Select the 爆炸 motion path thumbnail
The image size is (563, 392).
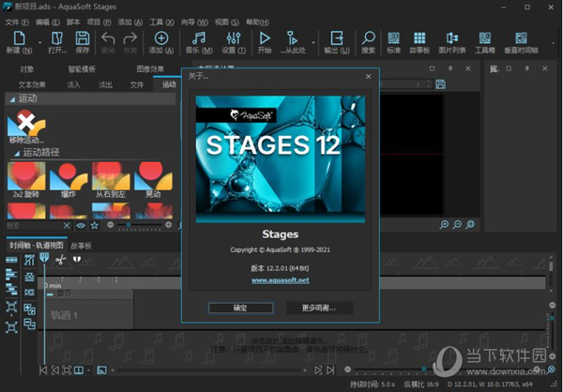pos(68,180)
